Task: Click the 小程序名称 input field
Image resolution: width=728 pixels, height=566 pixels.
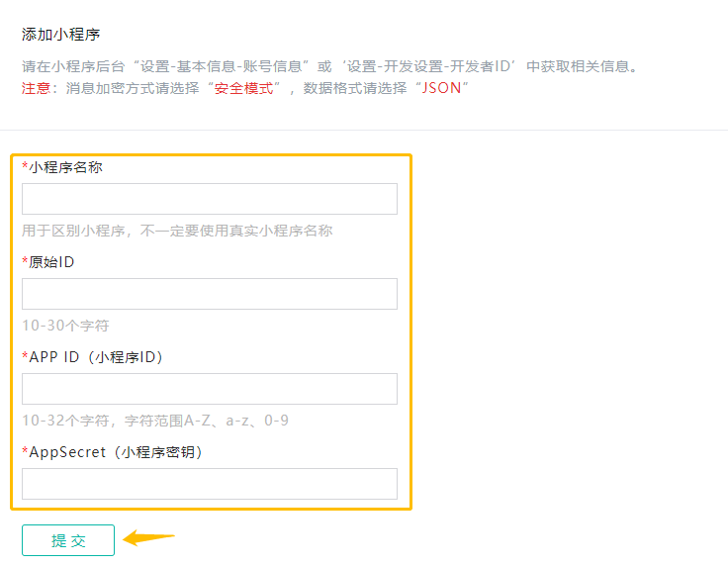Action: click(209, 199)
